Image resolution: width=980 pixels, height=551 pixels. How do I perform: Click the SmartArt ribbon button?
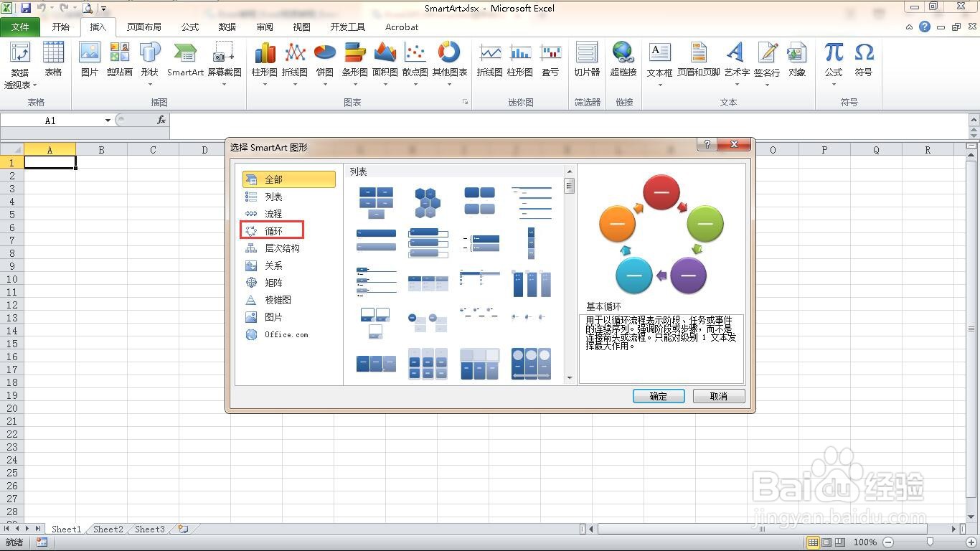coord(185,60)
